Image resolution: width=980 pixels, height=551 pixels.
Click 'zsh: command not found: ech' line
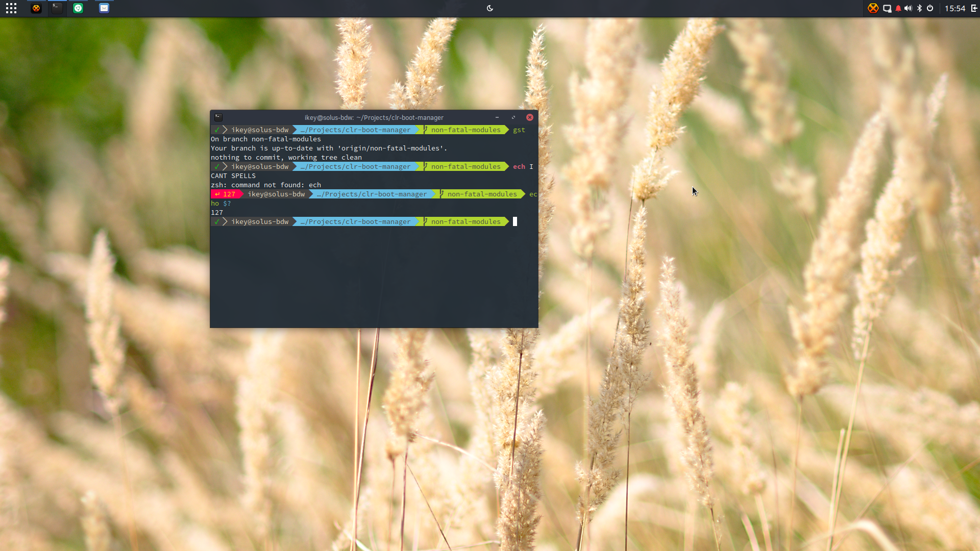266,185
